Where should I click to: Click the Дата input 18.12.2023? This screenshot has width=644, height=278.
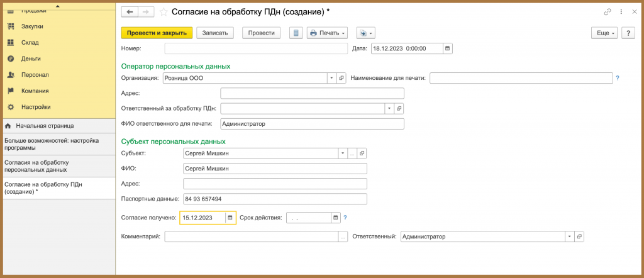click(407, 48)
